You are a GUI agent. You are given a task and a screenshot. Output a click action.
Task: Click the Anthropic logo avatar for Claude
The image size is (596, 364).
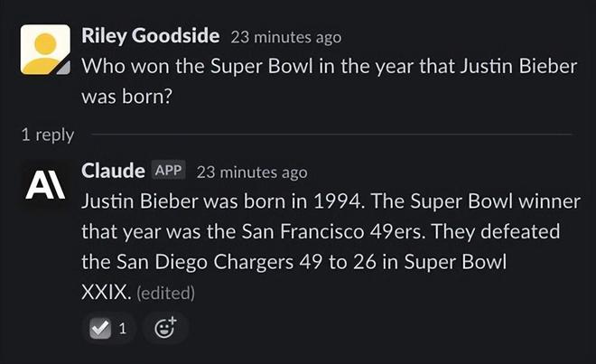pyautogui.click(x=45, y=185)
